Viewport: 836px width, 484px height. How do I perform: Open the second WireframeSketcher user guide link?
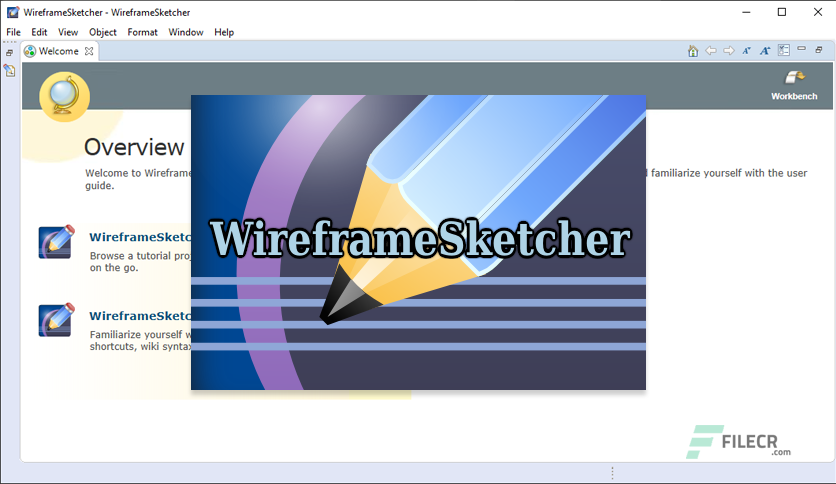click(140, 316)
